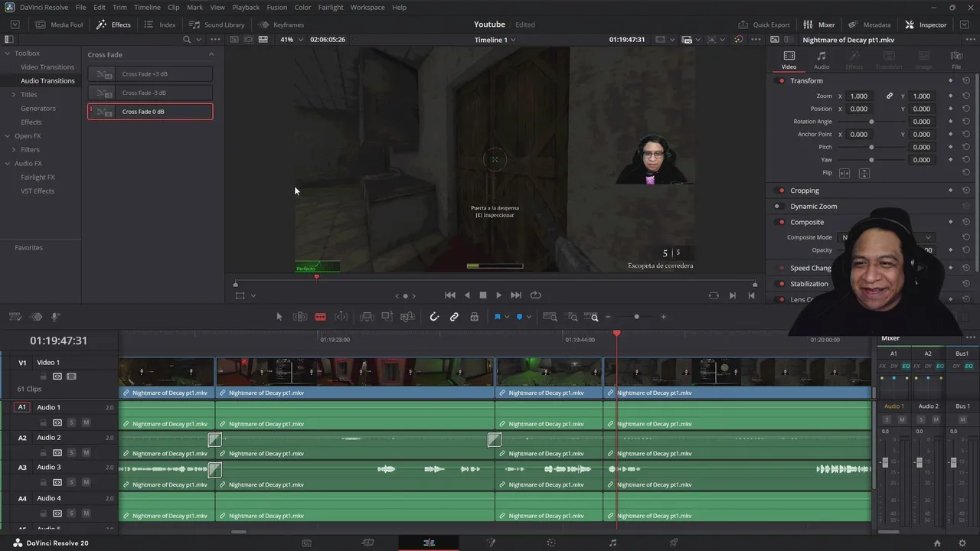Click the Full Extent Zoom icon
The image size is (980, 551).
tap(550, 317)
